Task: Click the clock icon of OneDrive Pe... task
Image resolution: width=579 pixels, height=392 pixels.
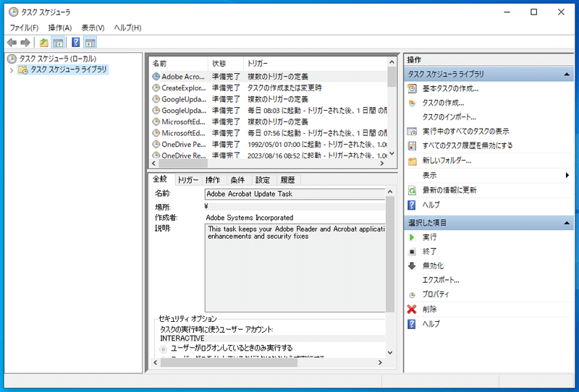Action: pos(156,144)
